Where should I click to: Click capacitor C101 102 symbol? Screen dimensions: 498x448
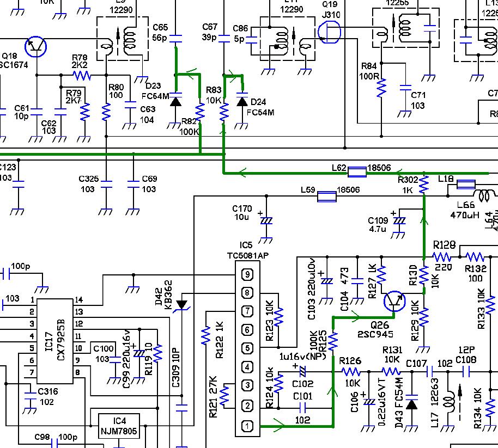coord(303,408)
